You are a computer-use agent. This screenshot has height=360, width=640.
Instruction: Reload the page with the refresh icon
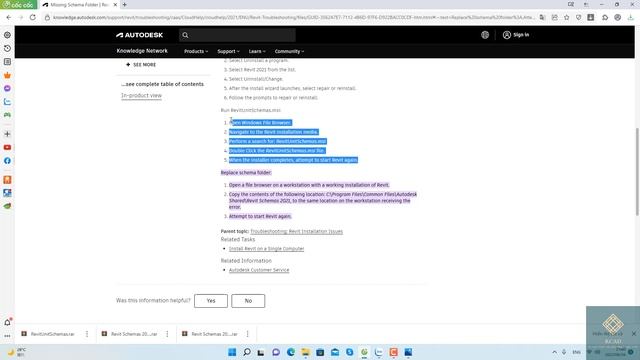pyautogui.click(x=33, y=17)
